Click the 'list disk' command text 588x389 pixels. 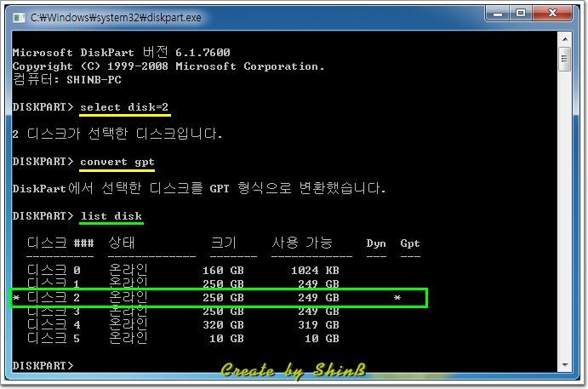pyautogui.click(x=111, y=216)
